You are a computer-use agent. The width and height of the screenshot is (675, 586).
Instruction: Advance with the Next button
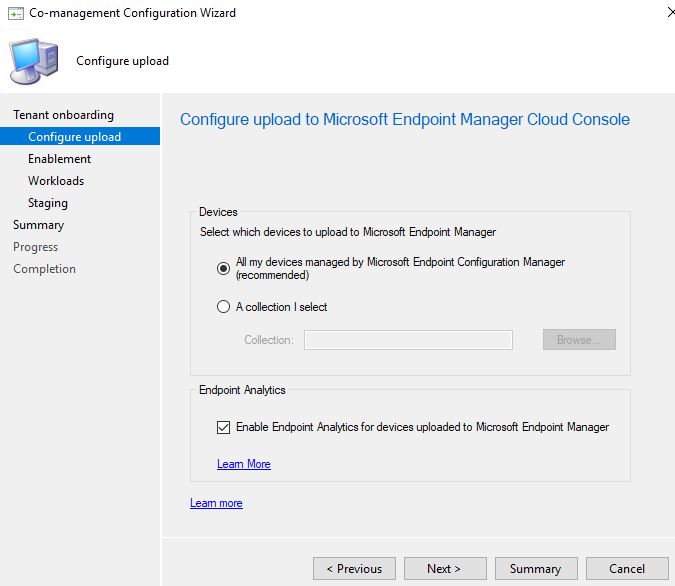pyautogui.click(x=445, y=569)
